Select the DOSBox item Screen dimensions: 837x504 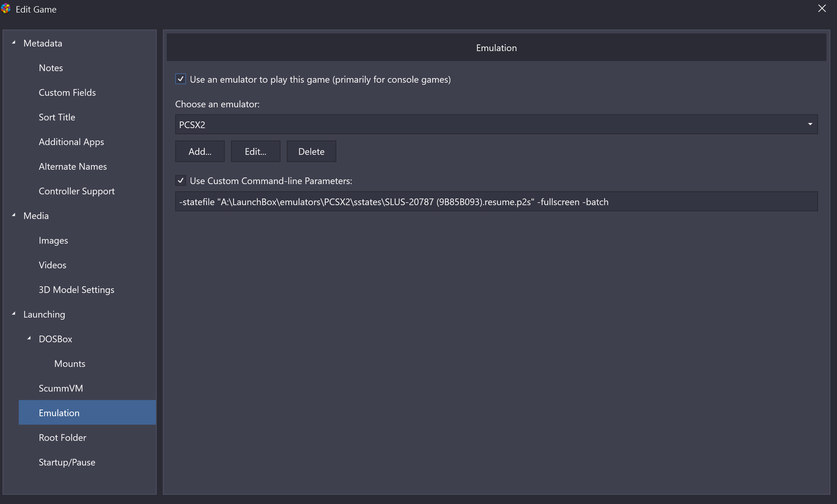[x=55, y=339]
